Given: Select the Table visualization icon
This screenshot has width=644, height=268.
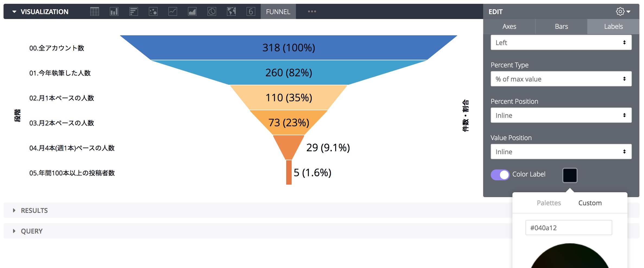Looking at the screenshot, I should click(x=94, y=11).
